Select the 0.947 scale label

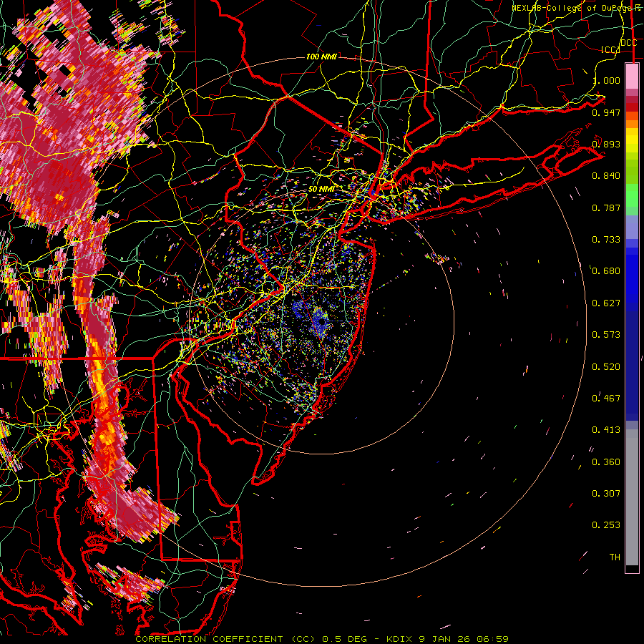coord(606,112)
